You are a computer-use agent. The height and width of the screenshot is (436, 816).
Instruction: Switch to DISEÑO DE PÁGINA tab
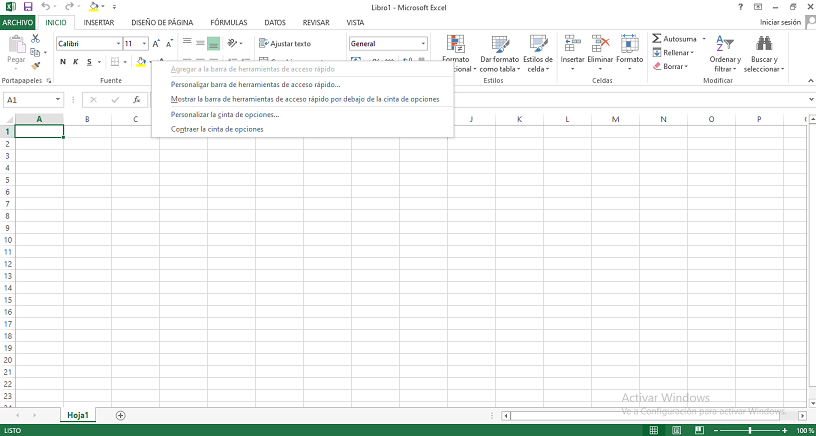tap(162, 22)
